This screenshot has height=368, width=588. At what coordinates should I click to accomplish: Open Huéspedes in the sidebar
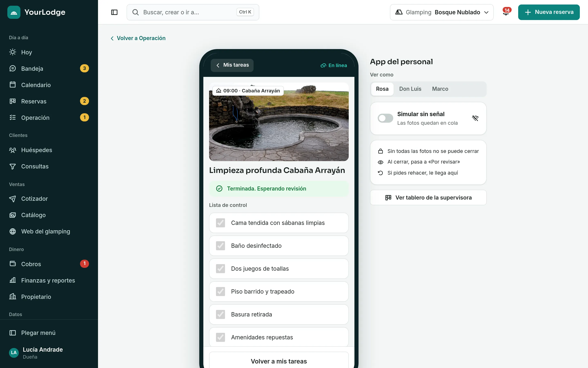[49, 150]
